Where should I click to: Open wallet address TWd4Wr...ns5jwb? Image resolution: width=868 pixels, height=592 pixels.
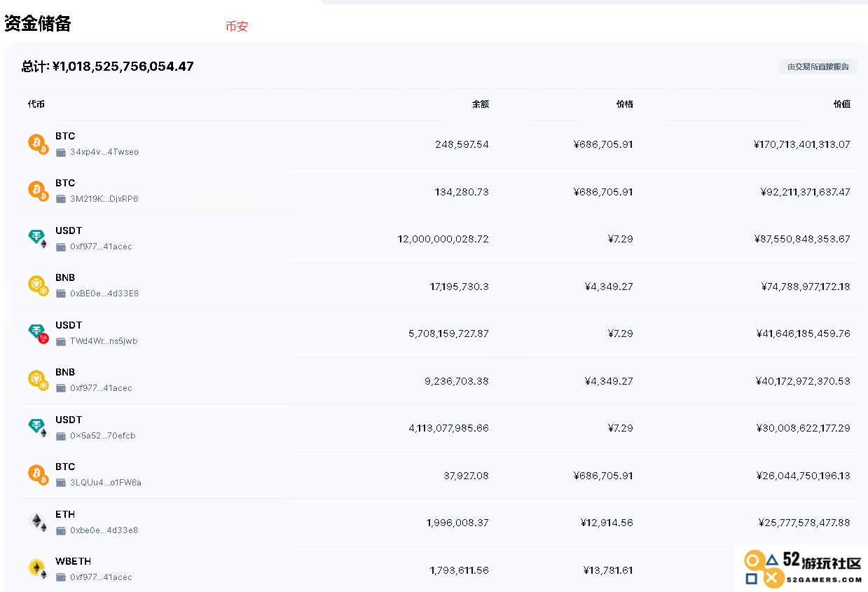coord(104,341)
